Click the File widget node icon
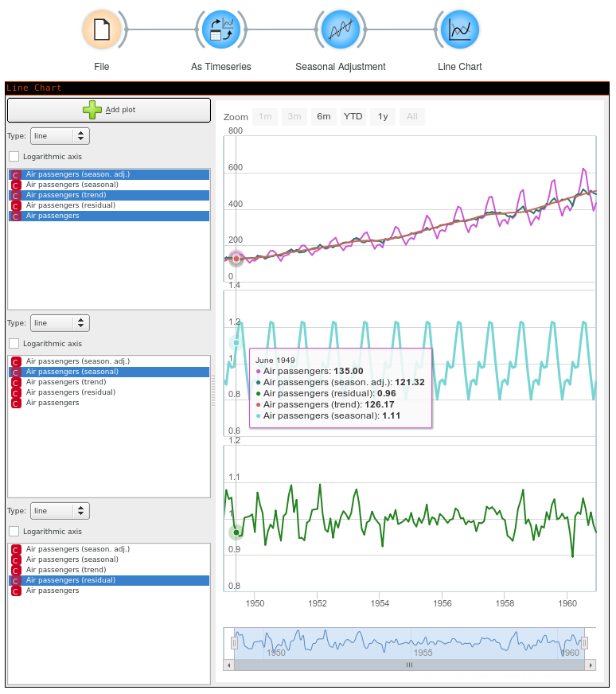The height and width of the screenshot is (694, 616). tap(101, 30)
